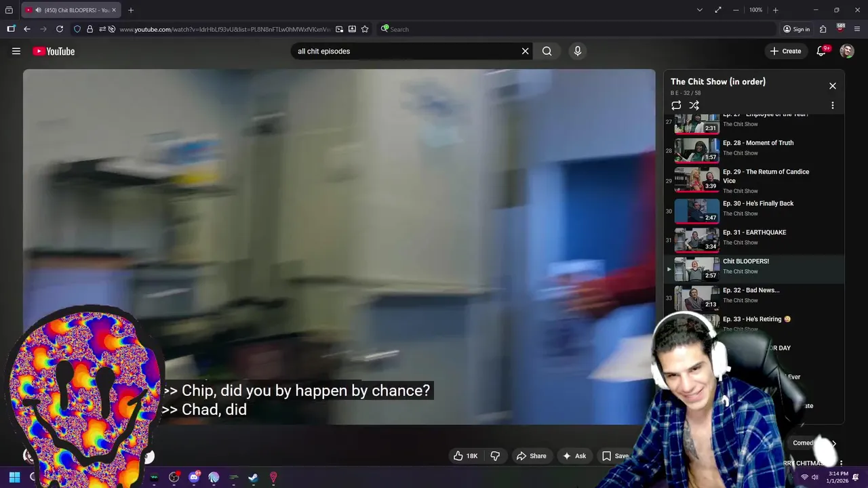Play Ep. 29 - The Return of Candice Vice

(x=753, y=180)
